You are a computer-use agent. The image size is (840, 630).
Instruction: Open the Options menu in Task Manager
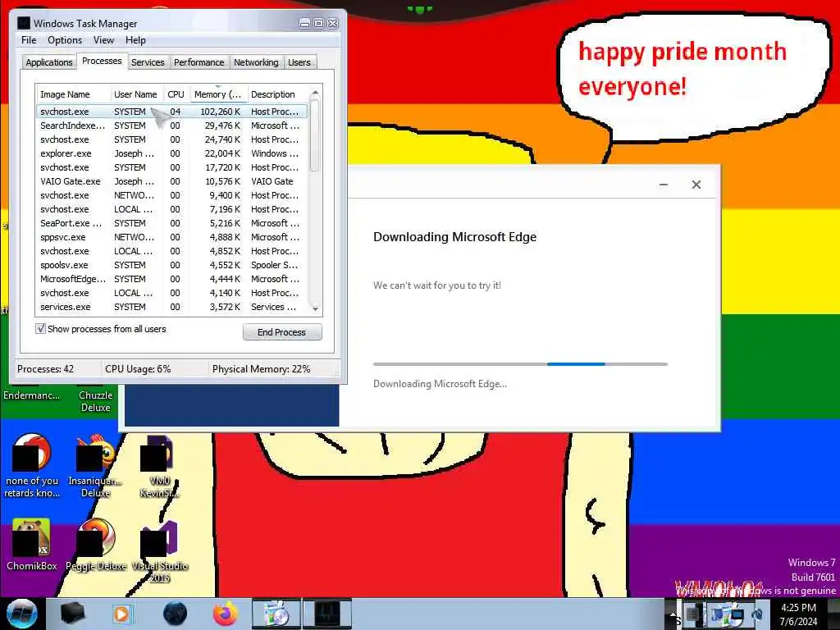(65, 40)
